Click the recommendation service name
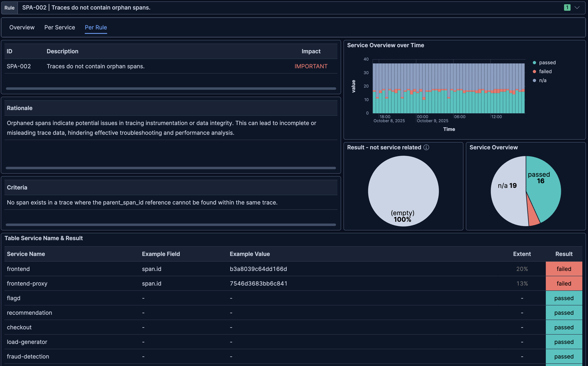Image resolution: width=588 pixels, height=366 pixels. [29, 313]
